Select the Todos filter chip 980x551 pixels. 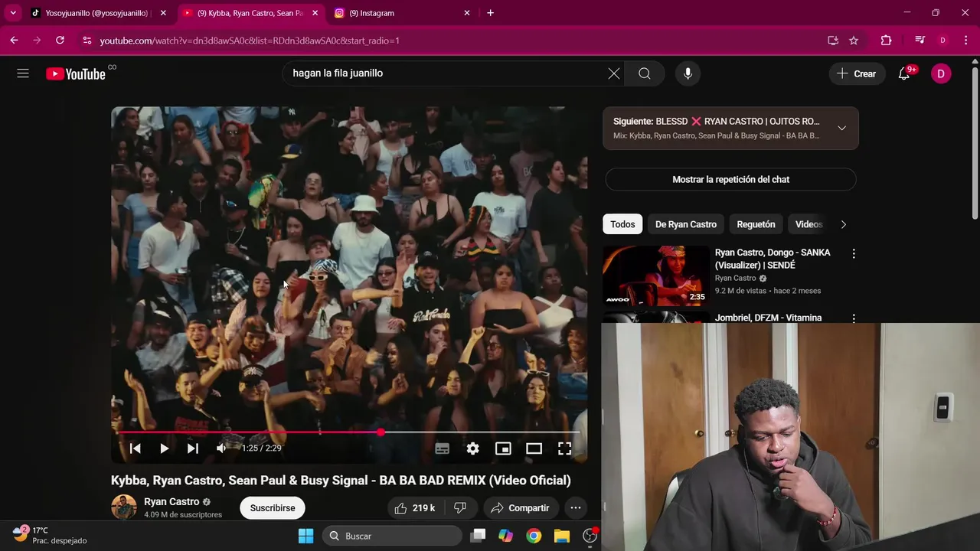tap(622, 224)
